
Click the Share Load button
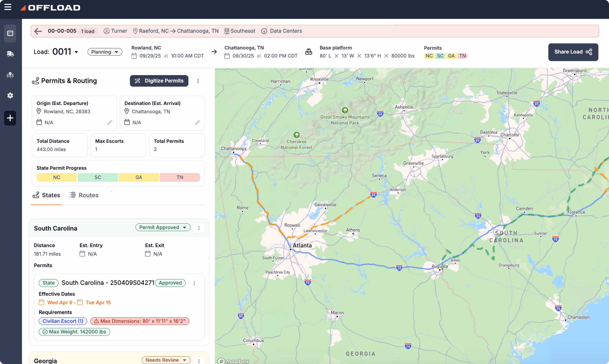[573, 52]
